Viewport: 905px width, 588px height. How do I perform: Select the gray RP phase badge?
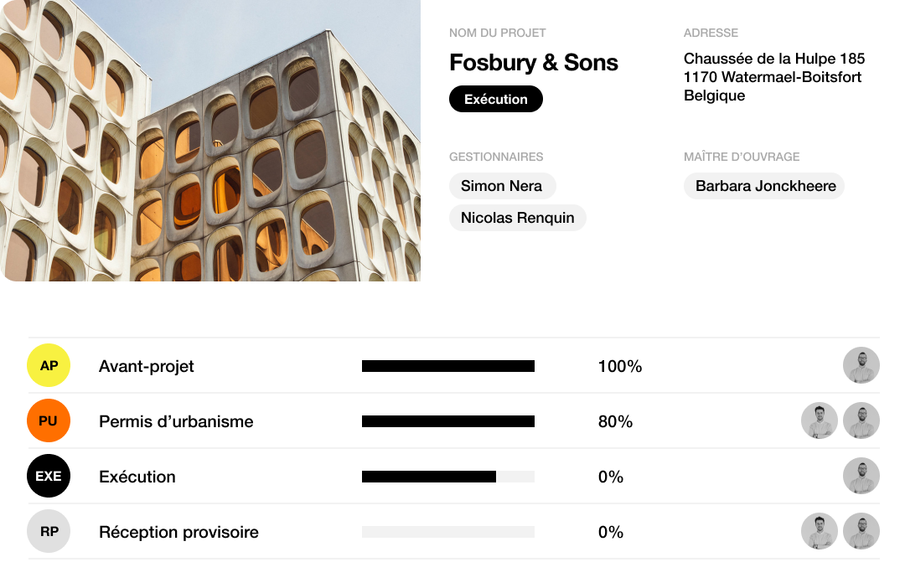pyautogui.click(x=48, y=531)
